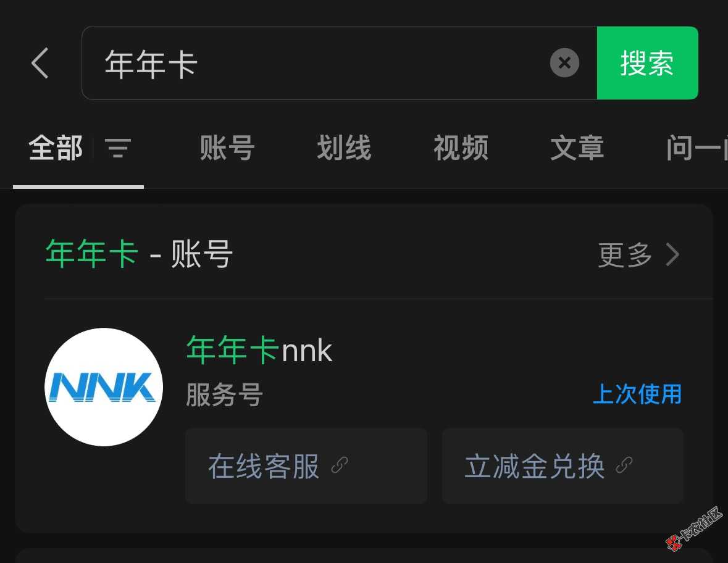This screenshot has width=728, height=563.
Task: Tap the green 搜索 button
Action: (x=647, y=63)
